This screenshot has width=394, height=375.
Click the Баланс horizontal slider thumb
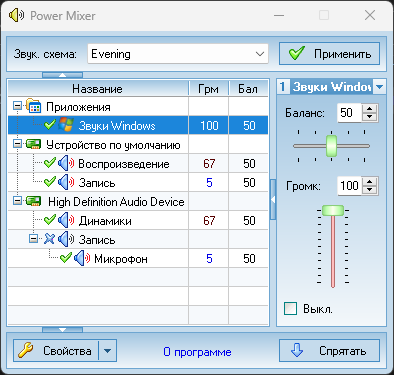point(331,146)
